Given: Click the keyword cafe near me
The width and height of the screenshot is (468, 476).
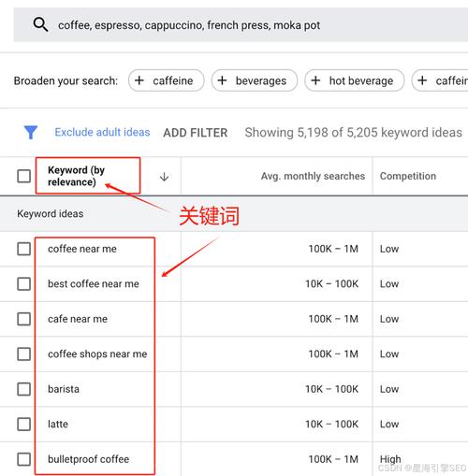Looking at the screenshot, I should 78,319.
